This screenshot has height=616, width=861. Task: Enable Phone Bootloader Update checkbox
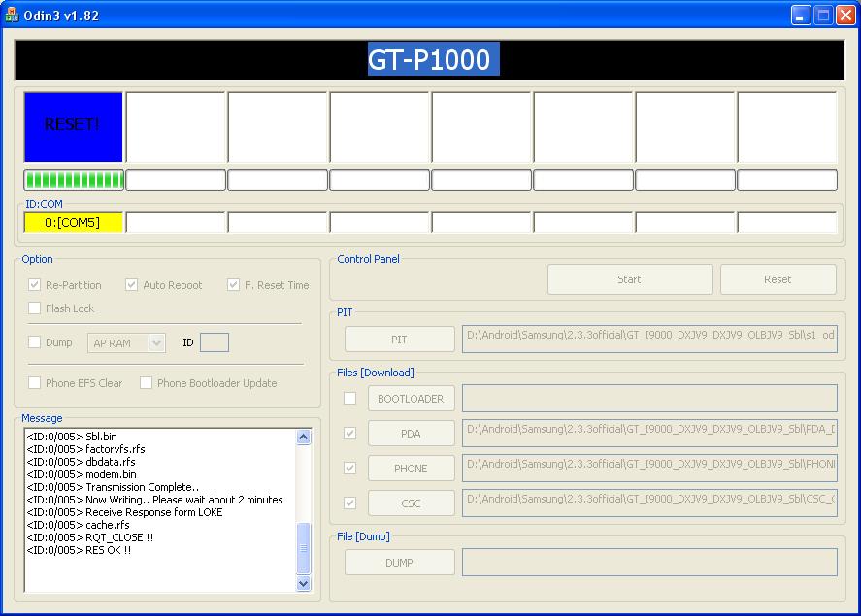click(x=146, y=382)
